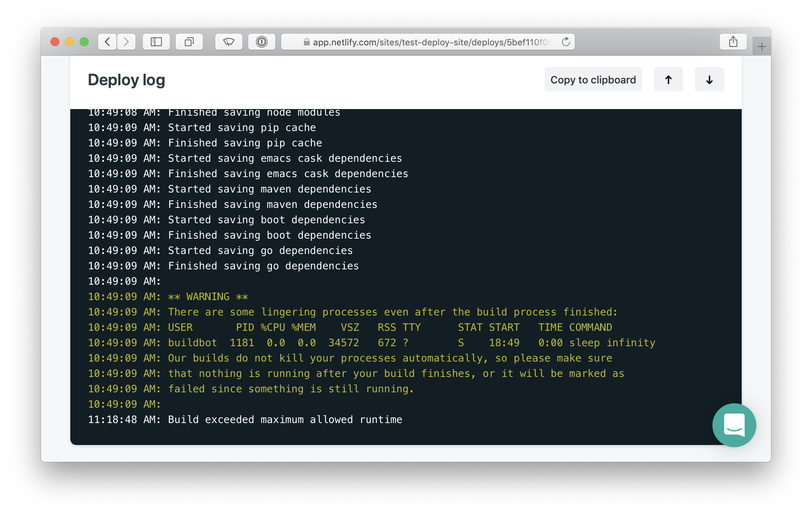Open the Pocket-style extension icon in toolbar
The height and width of the screenshot is (516, 812).
click(x=229, y=42)
